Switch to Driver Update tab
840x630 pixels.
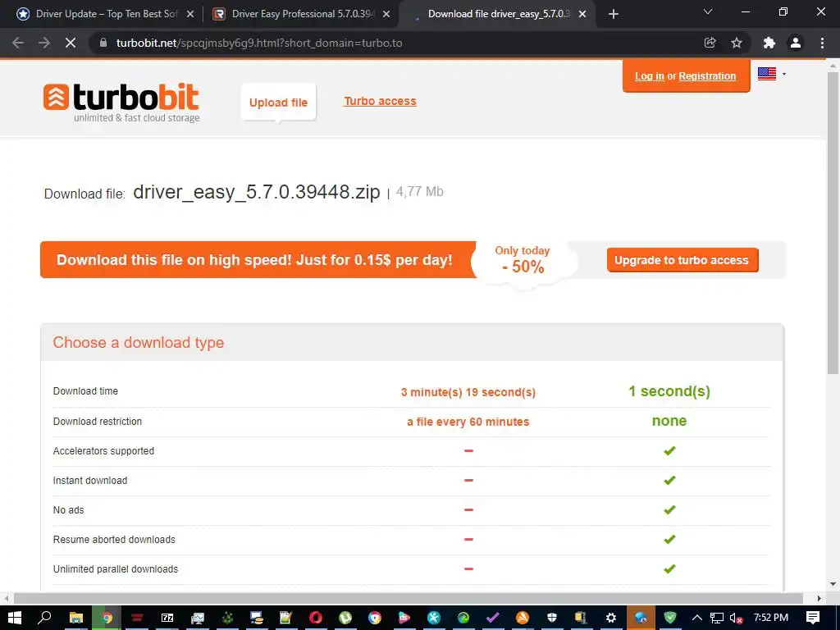click(x=106, y=14)
